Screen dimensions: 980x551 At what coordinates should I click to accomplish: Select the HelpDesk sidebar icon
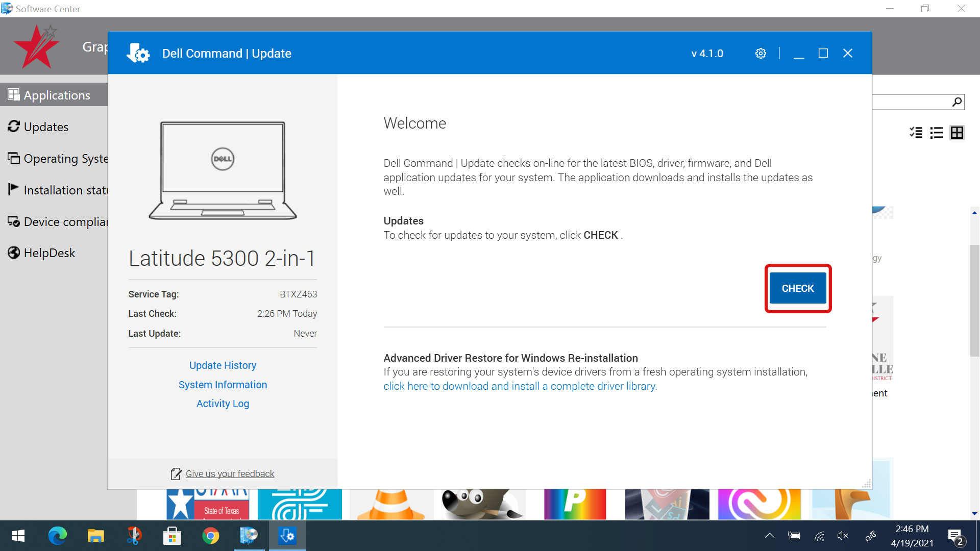[x=13, y=253]
